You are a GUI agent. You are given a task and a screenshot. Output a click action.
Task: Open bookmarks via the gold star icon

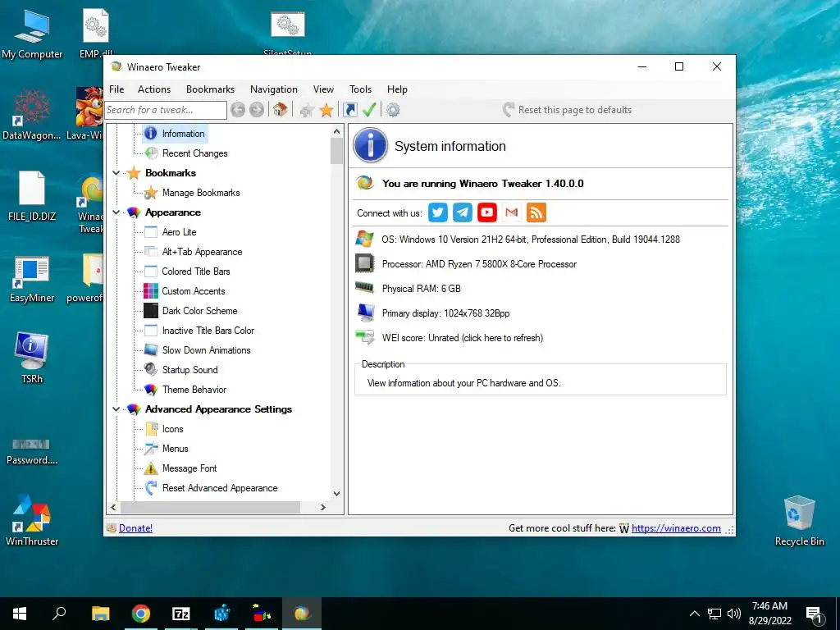326,110
